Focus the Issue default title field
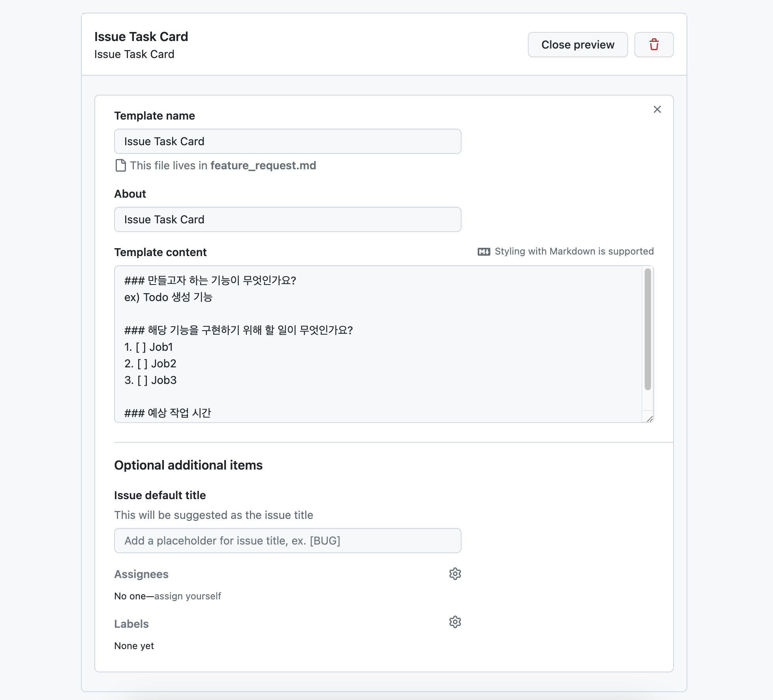 pos(287,541)
